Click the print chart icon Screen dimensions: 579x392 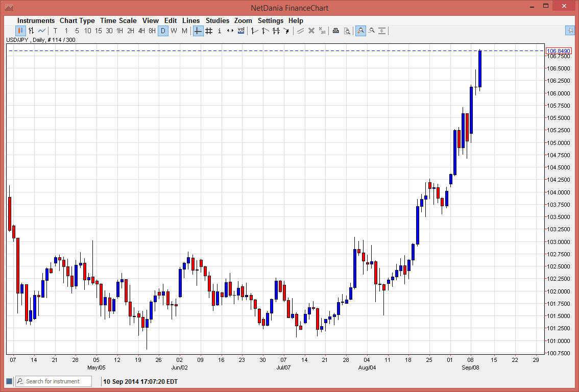pyautogui.click(x=335, y=31)
